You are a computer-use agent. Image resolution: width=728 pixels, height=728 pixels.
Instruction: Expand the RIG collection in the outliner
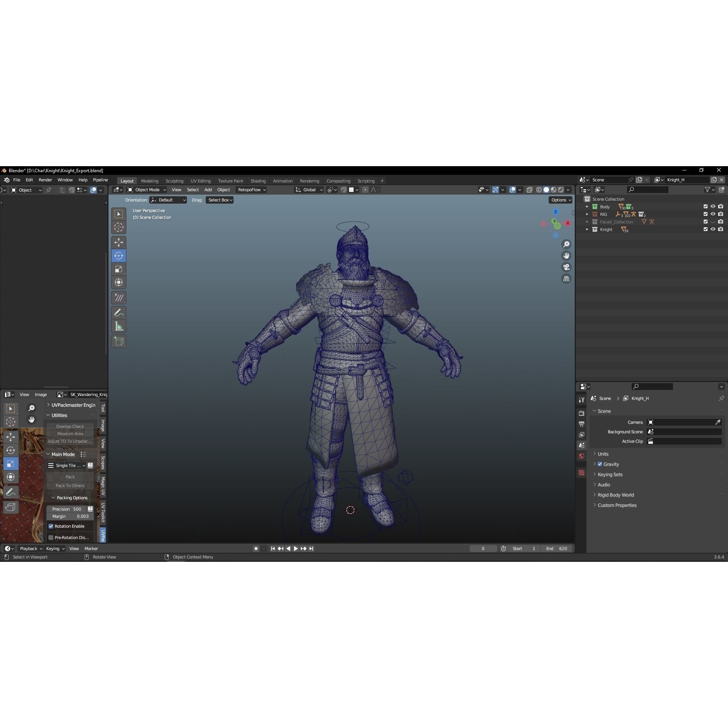[x=587, y=214]
